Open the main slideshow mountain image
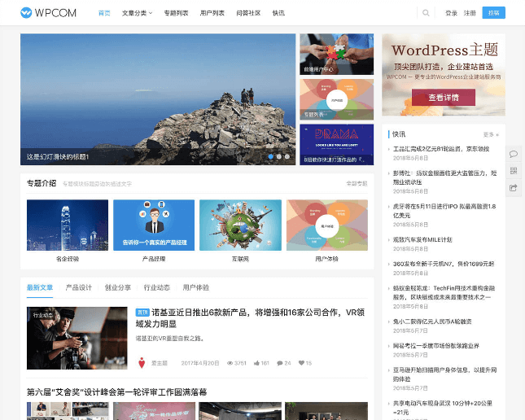The height and width of the screenshot is (420, 525). (158, 99)
